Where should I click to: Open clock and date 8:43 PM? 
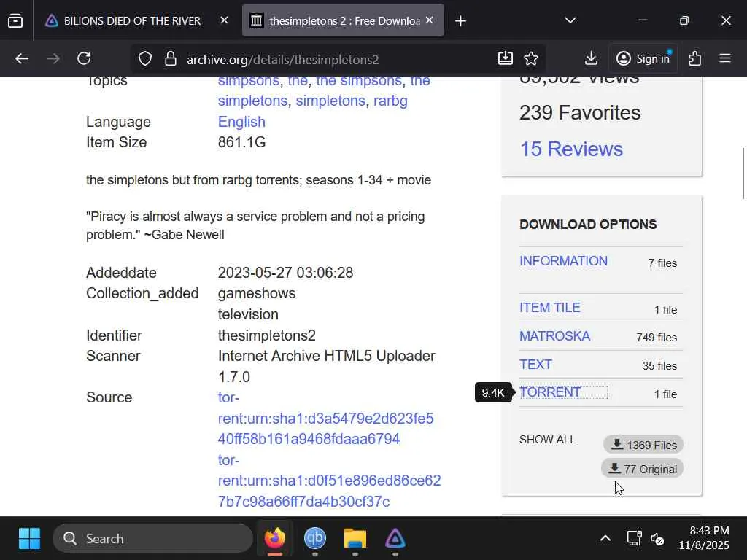(704, 538)
